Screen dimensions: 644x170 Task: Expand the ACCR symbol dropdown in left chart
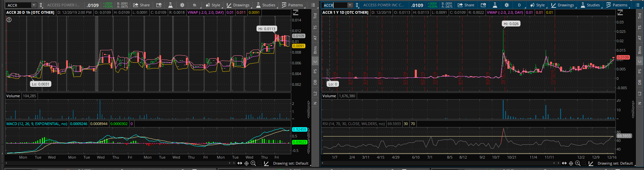34,5
